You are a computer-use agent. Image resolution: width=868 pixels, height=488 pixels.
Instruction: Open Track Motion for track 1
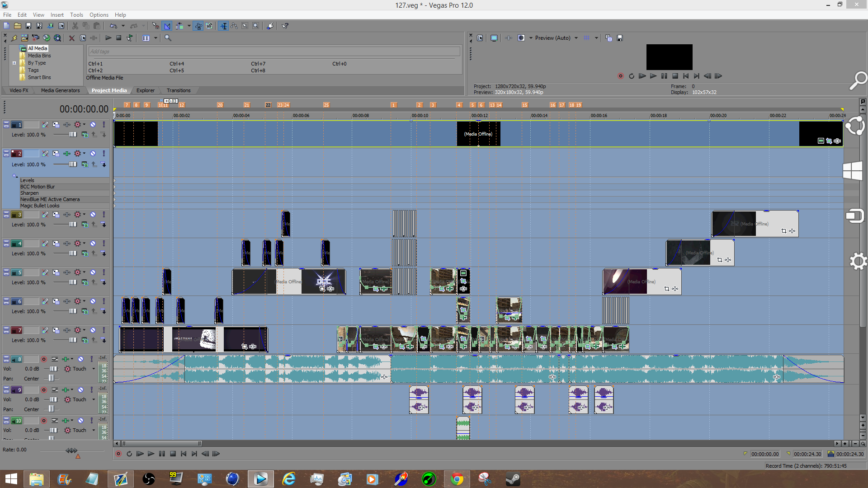coord(56,124)
